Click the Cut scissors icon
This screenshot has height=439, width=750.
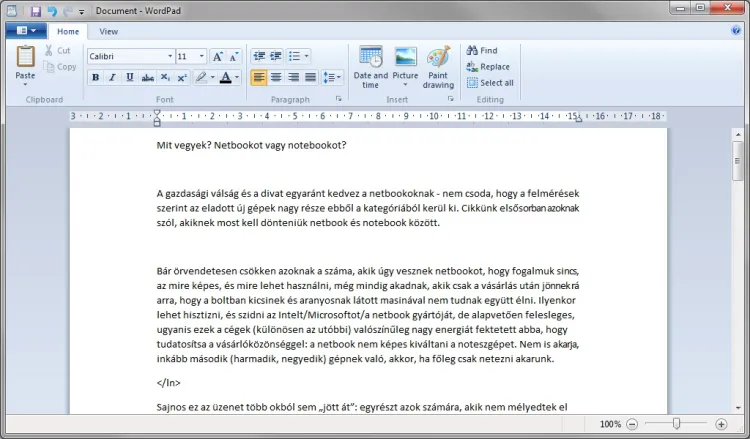[x=48, y=50]
